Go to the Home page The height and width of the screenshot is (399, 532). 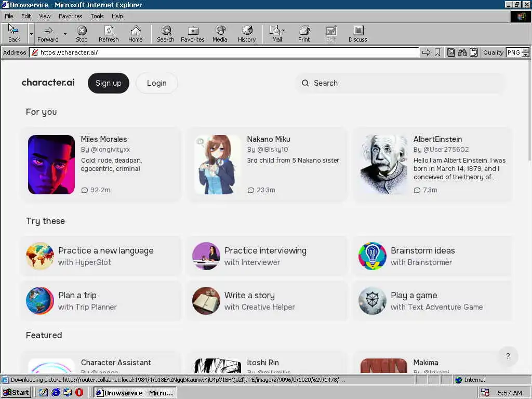click(136, 34)
